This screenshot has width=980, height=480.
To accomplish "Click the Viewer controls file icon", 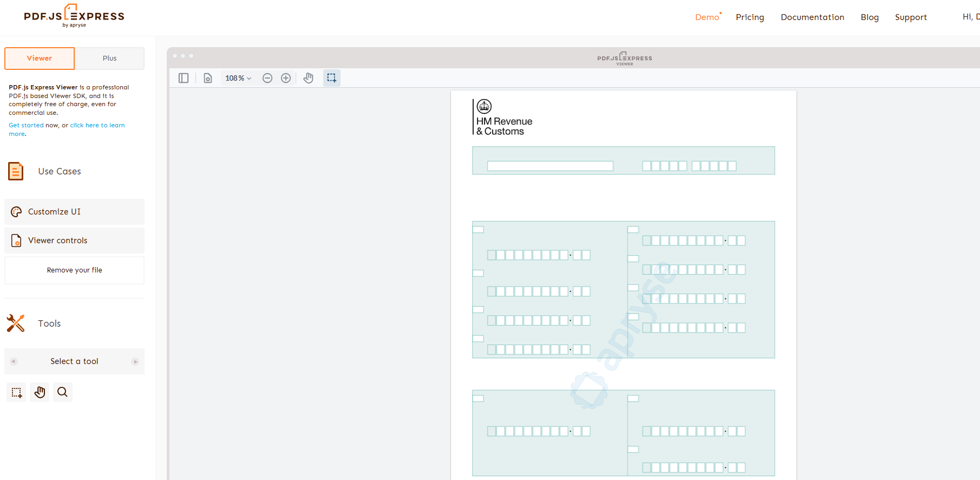I will [16, 241].
